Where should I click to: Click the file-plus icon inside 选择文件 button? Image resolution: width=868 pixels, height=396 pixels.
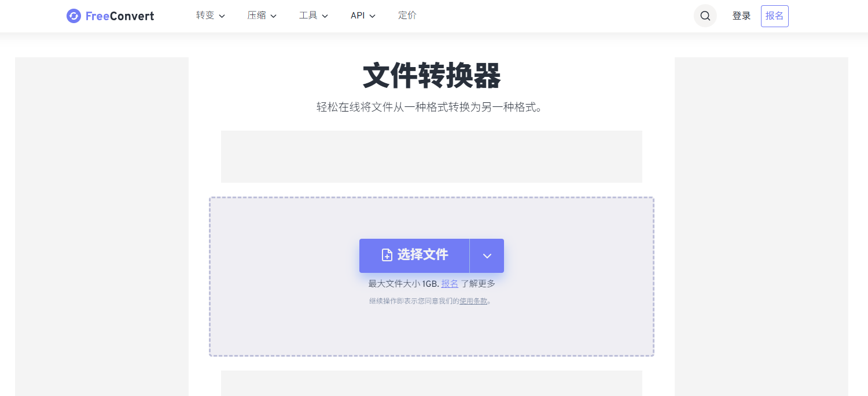[x=387, y=255]
